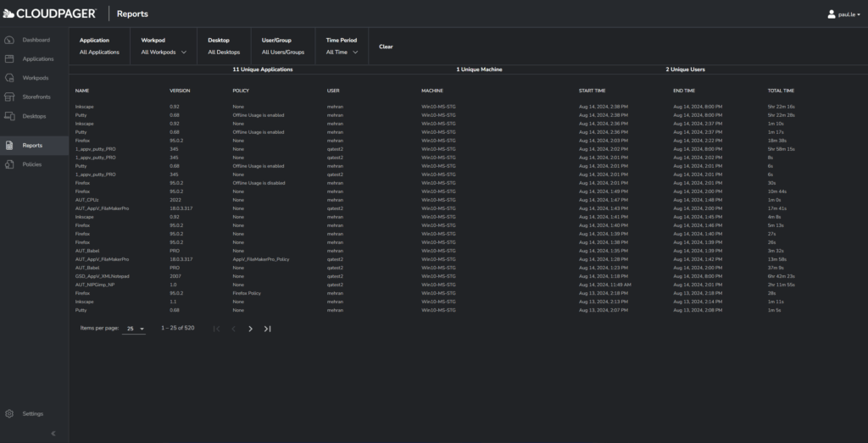Click the Aug 14, 2024, 11:49 AM start time
Image resolution: width=868 pixels, height=443 pixels.
coord(605,285)
